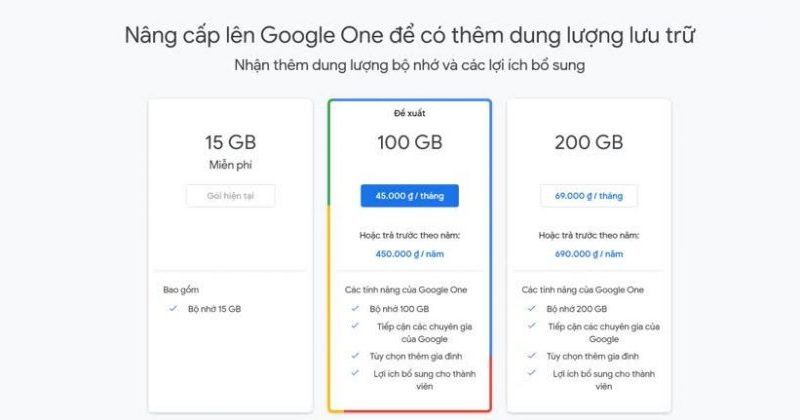Click the Gói hiện tại button
The height and width of the screenshot is (420, 800).
pos(230,196)
